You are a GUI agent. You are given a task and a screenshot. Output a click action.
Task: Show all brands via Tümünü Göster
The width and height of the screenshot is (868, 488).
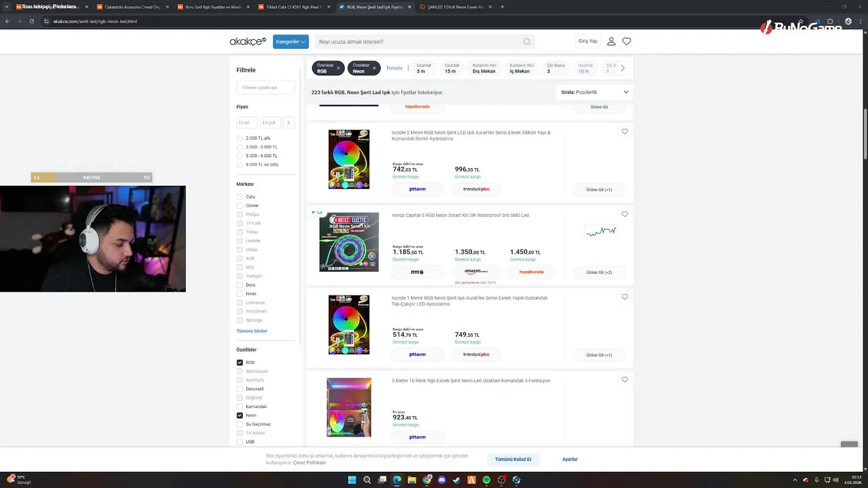point(252,331)
